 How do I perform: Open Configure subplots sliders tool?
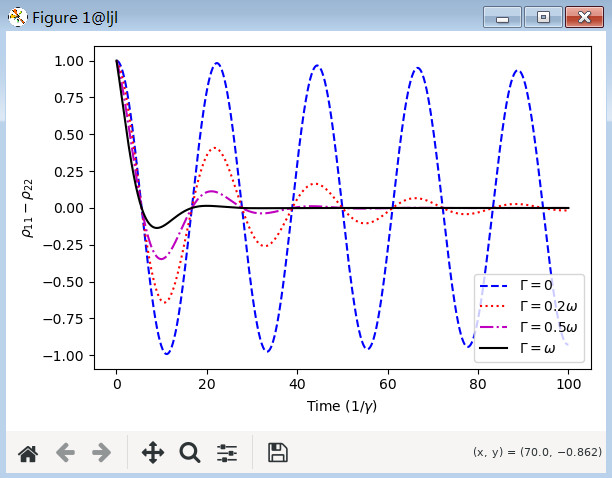tap(227, 453)
